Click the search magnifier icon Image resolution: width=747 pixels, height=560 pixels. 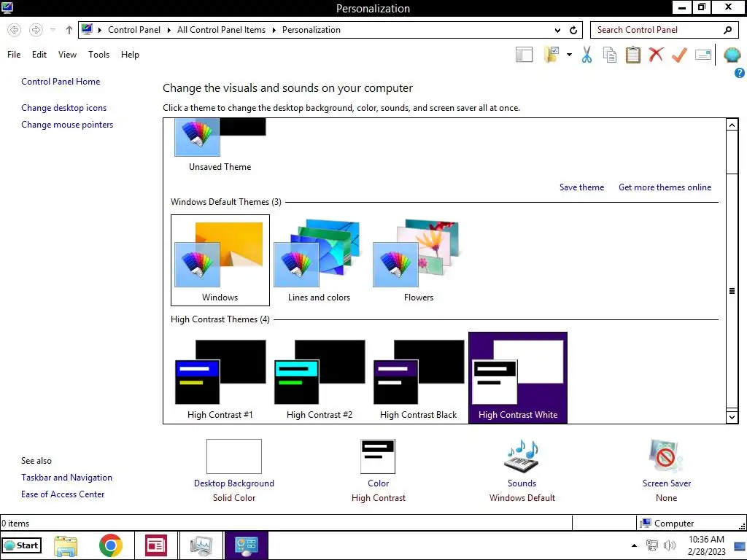click(727, 30)
